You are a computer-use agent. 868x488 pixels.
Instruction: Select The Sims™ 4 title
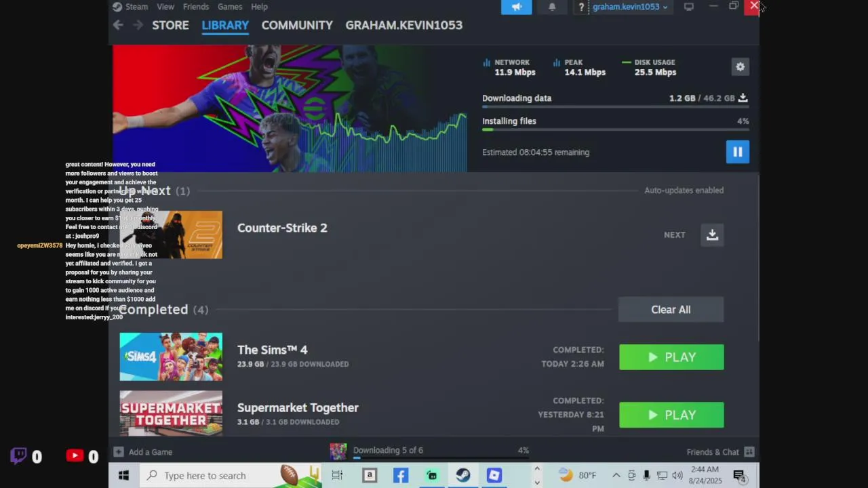[x=272, y=350]
